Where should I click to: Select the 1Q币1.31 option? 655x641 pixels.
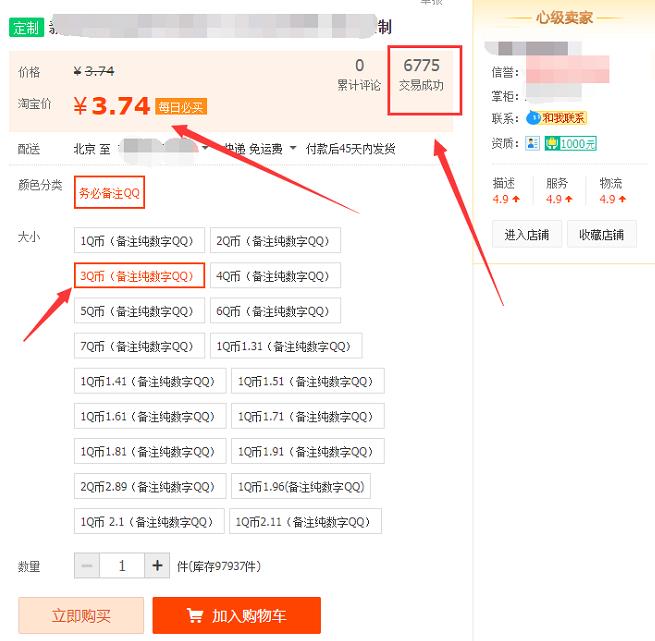(x=286, y=346)
